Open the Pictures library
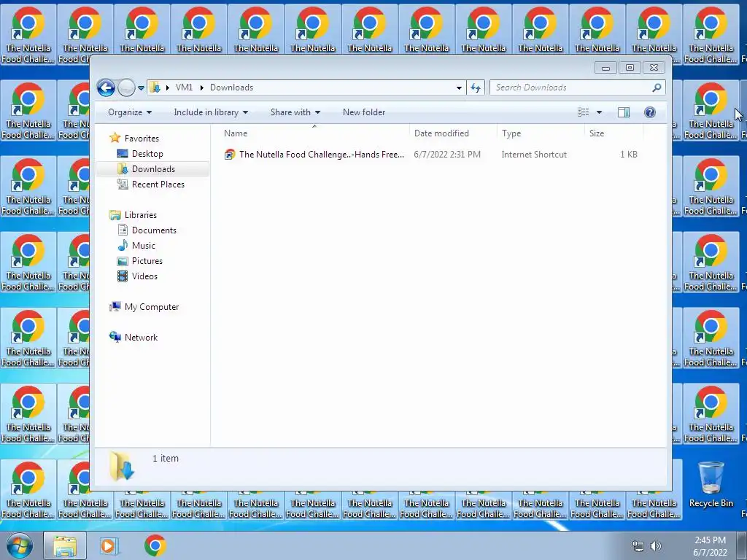This screenshot has height=560, width=747. pyautogui.click(x=147, y=261)
